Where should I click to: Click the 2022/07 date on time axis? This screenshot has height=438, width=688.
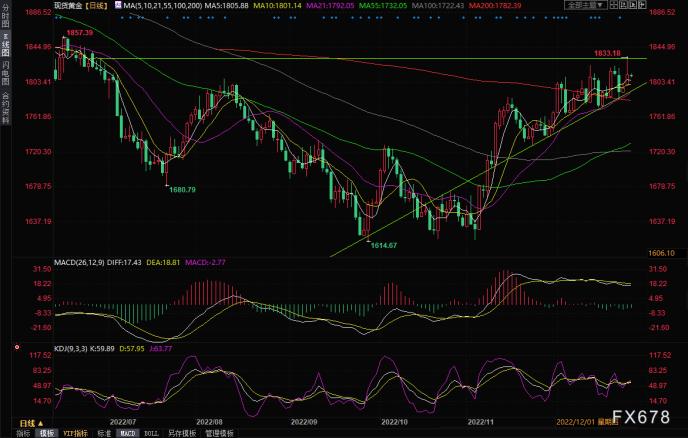click(122, 422)
